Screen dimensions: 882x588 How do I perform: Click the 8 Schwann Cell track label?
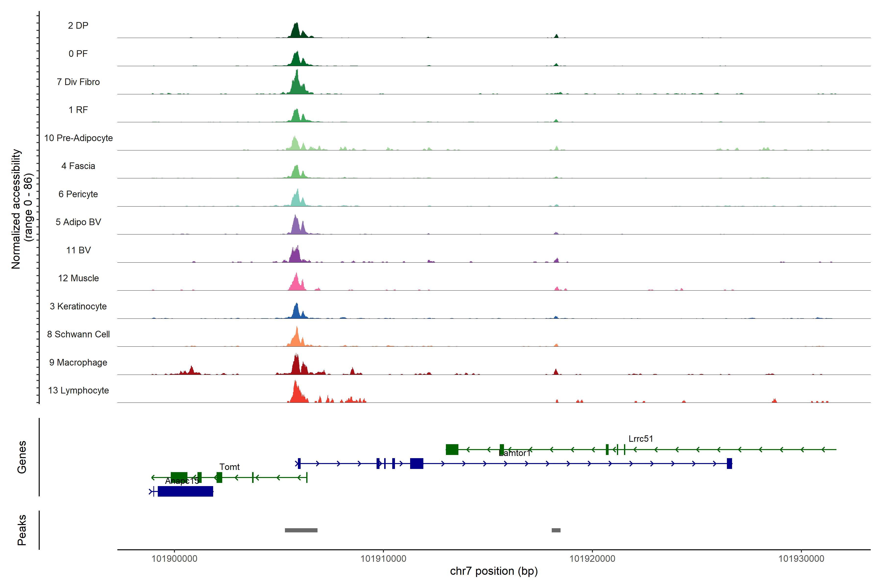click(78, 334)
